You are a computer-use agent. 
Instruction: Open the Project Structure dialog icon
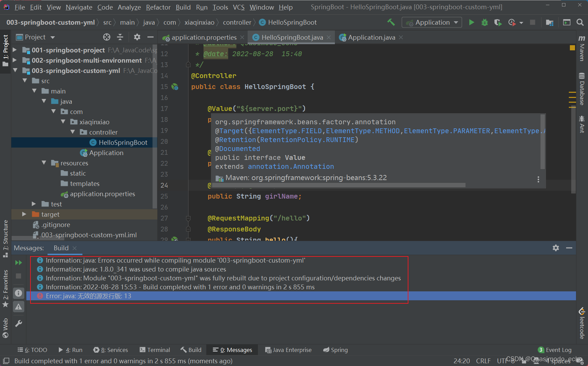point(550,22)
